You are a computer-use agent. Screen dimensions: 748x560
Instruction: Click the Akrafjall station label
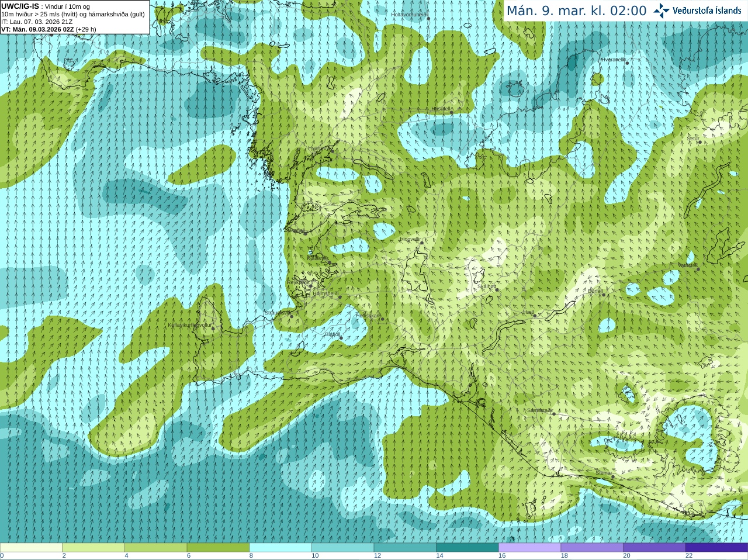click(296, 230)
